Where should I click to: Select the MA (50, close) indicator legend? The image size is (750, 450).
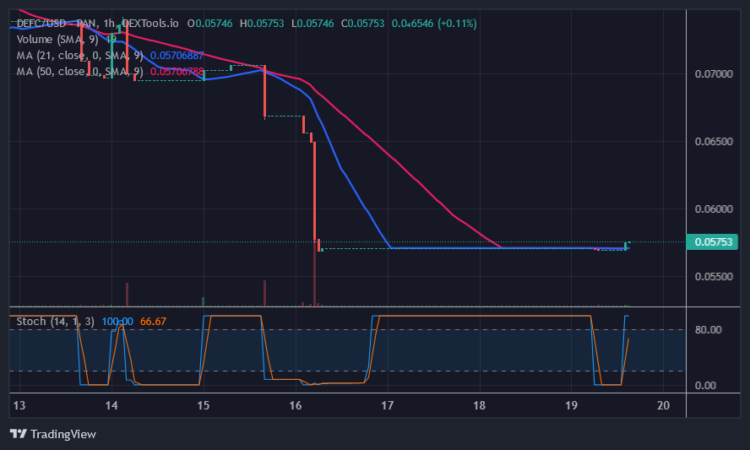click(x=80, y=71)
